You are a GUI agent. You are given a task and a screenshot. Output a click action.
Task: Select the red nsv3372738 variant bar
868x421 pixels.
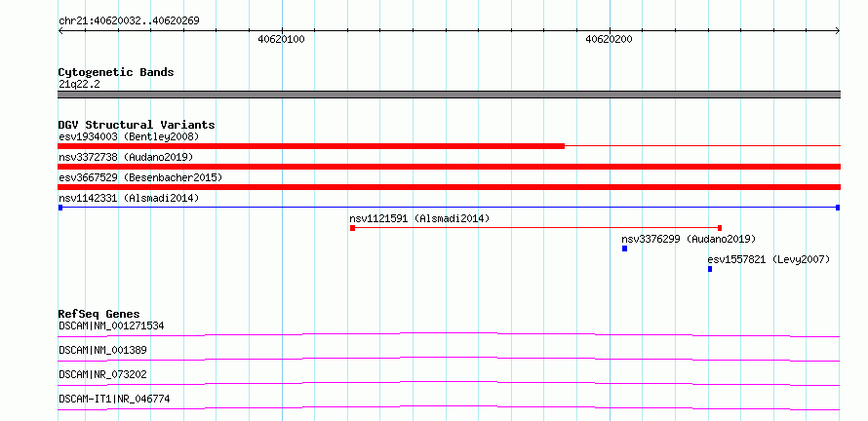449,167
